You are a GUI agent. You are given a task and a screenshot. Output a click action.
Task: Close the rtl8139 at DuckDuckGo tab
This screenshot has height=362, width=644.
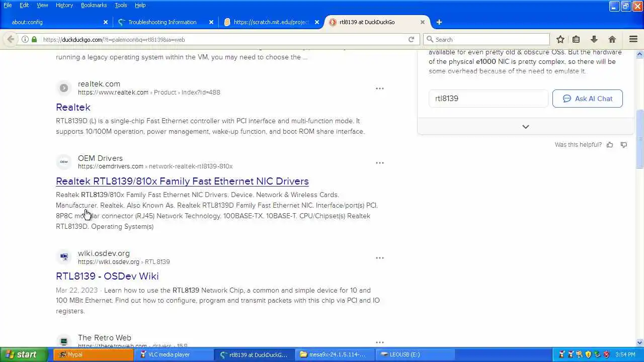(423, 22)
